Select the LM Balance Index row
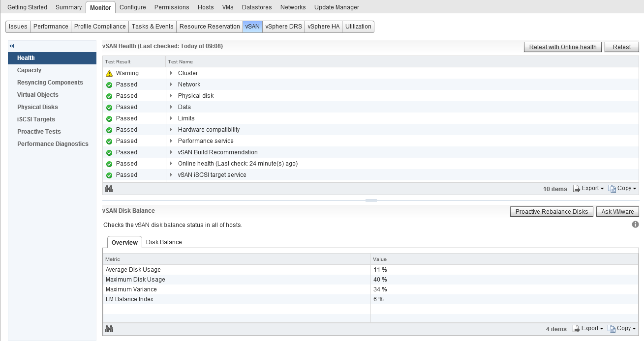Viewport: 644px width, 341px height. click(371, 299)
